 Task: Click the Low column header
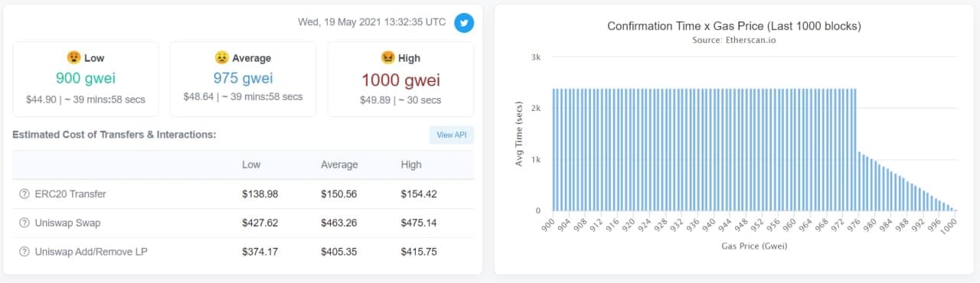pyautogui.click(x=251, y=165)
